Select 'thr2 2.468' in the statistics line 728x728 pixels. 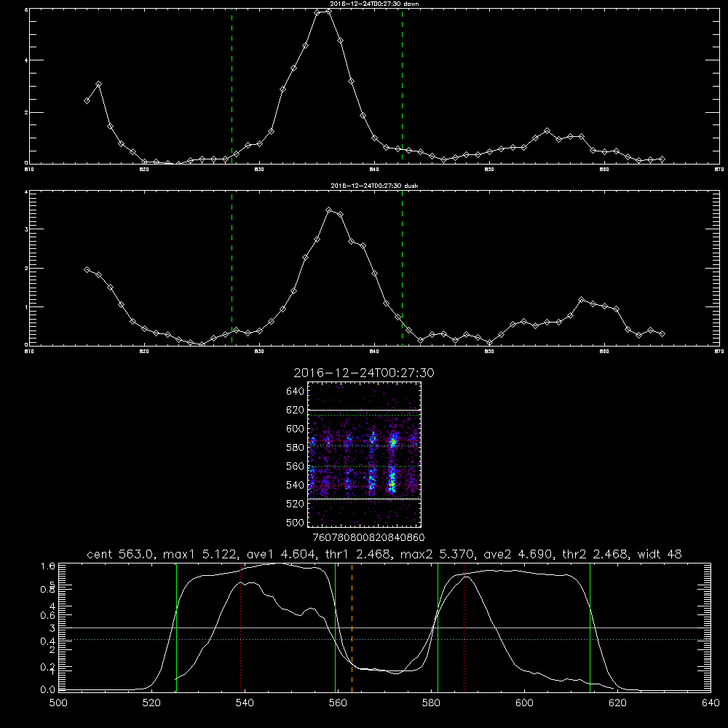596,554
